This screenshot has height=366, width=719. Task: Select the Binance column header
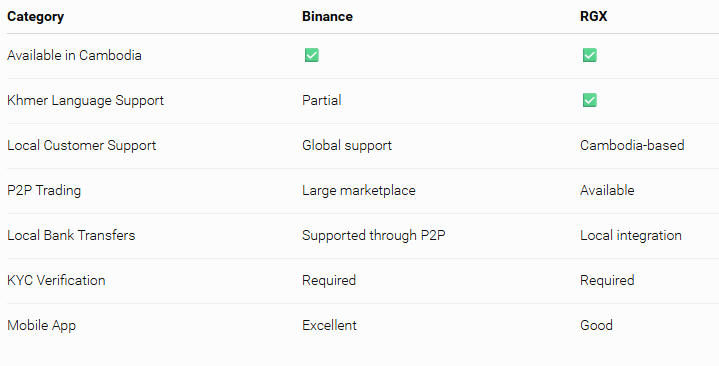(x=327, y=17)
